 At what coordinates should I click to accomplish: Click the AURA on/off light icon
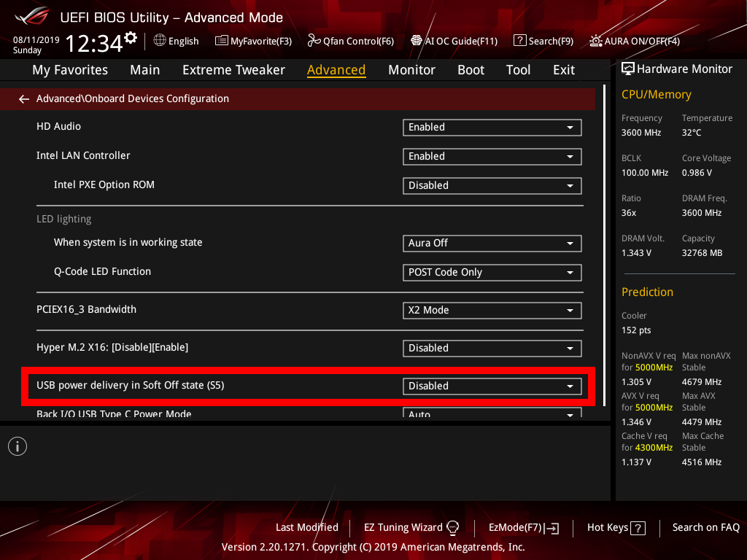pos(595,41)
